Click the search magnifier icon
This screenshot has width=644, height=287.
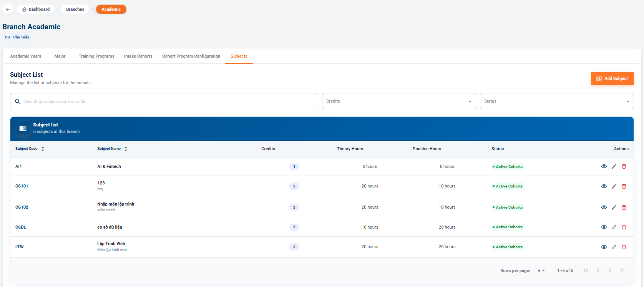tap(18, 101)
